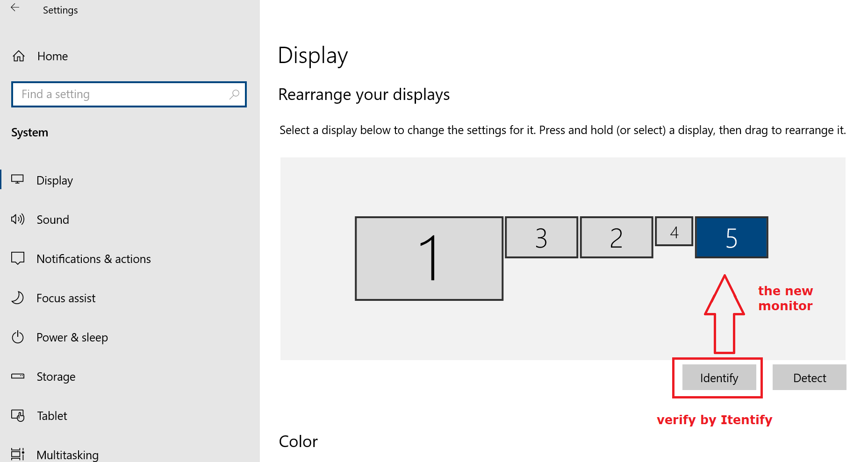The width and height of the screenshot is (868, 462).
Task: Select display 1 in the arrangement
Action: (429, 258)
